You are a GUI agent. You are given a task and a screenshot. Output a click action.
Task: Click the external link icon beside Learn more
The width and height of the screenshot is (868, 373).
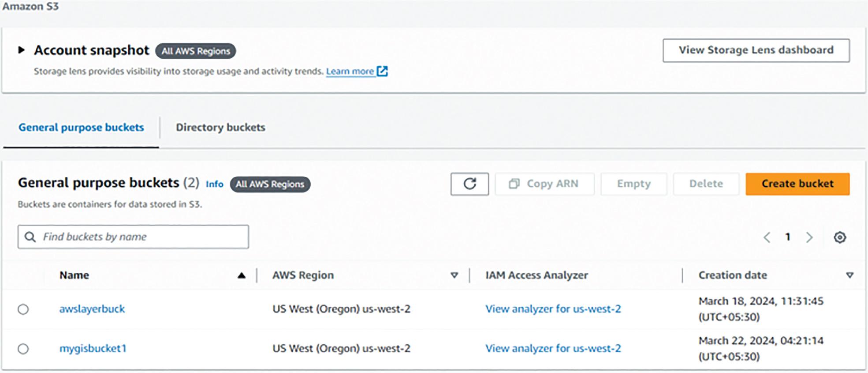click(x=382, y=71)
